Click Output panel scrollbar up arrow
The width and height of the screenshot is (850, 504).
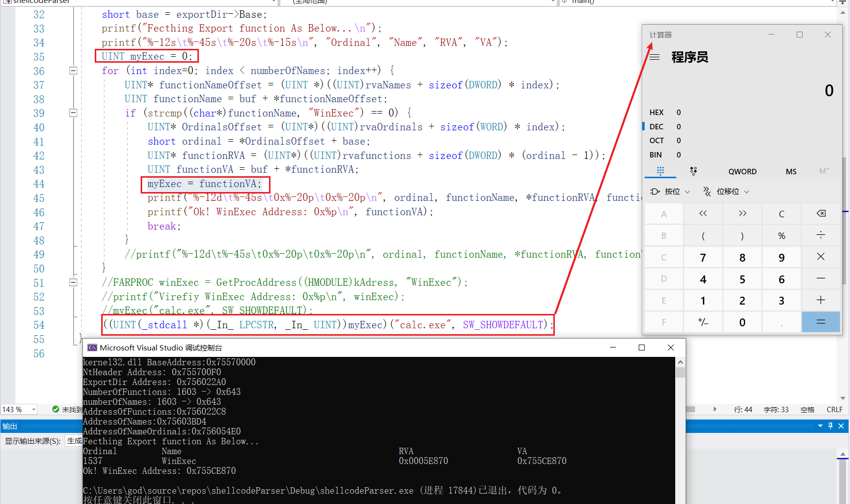843,454
